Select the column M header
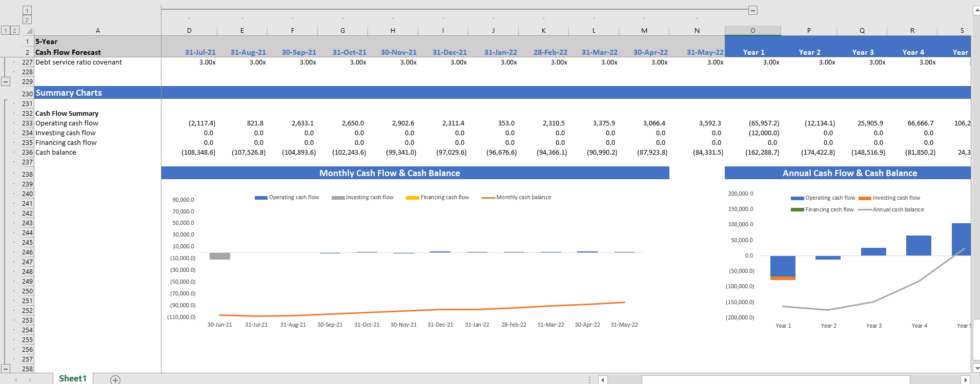 point(644,31)
